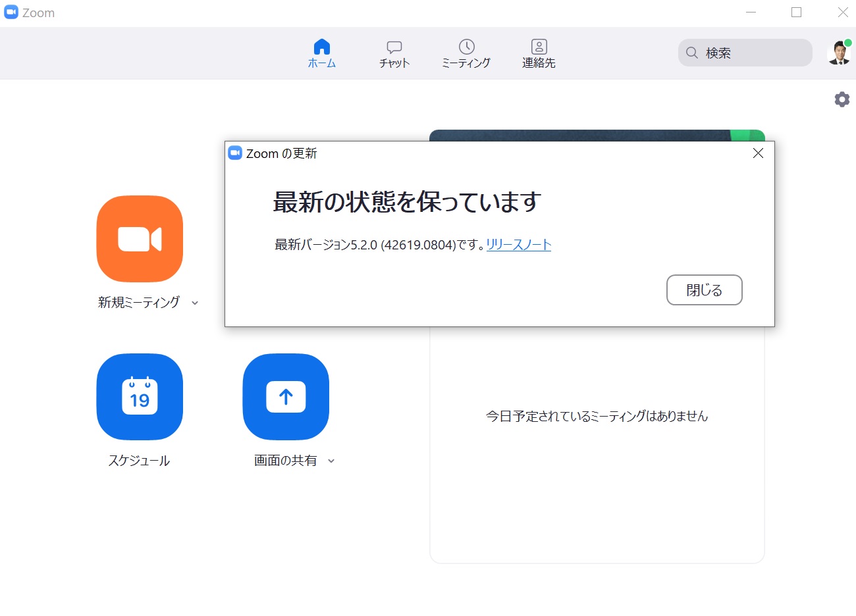This screenshot has width=856, height=616.
Task: Click the heading 最新の状態を保っています
Action: point(407,201)
